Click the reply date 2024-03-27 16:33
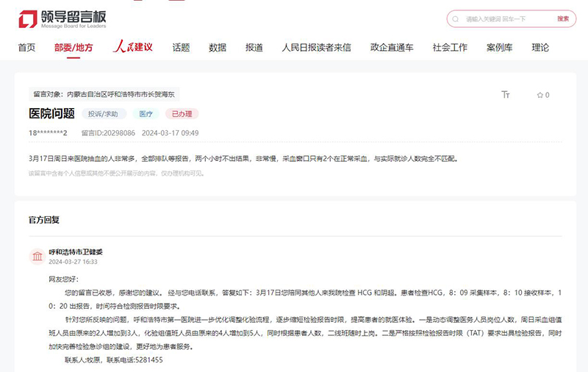The image size is (588, 372). (73, 262)
